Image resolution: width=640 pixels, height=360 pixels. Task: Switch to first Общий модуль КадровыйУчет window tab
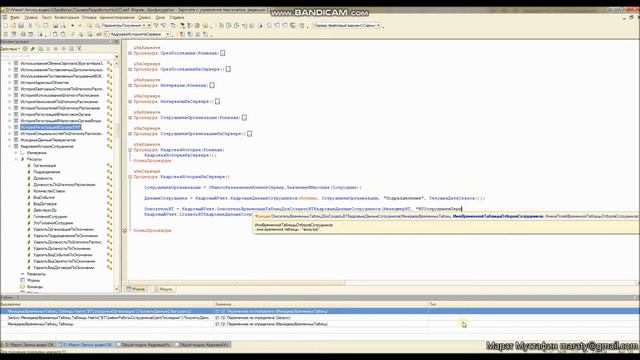pyautogui.click(x=144, y=345)
